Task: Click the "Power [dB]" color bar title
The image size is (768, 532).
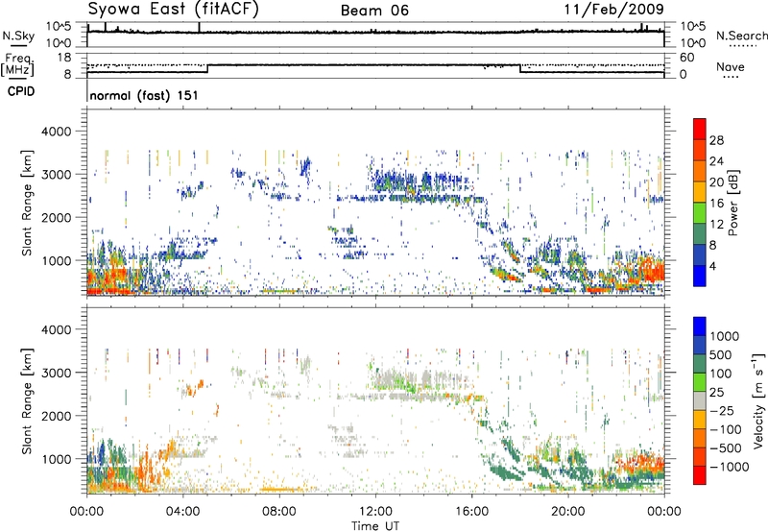Action: point(732,203)
